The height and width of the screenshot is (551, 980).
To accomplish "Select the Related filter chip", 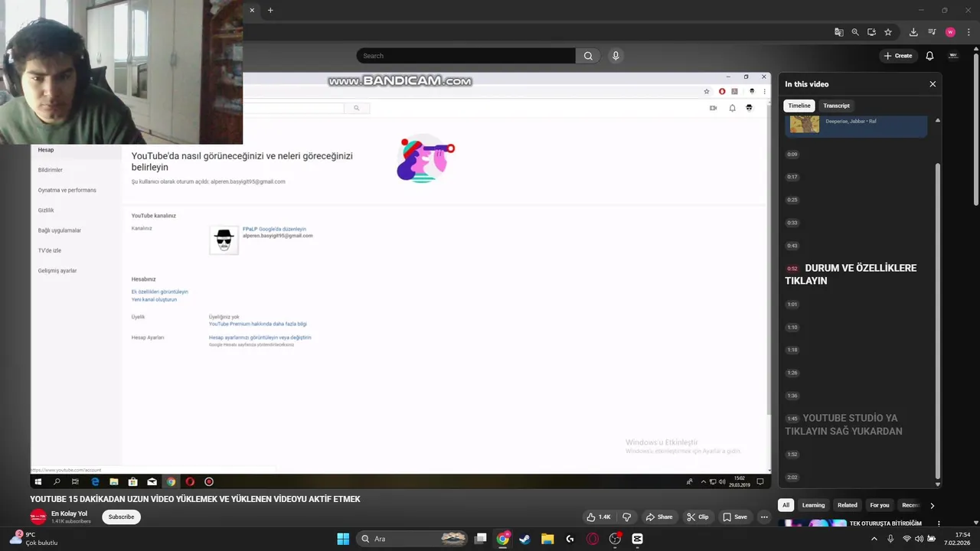I will pos(848,505).
